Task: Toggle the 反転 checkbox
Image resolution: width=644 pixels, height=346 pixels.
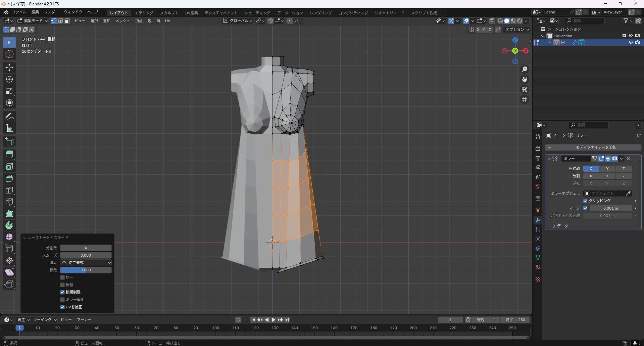Action: [x=62, y=285]
